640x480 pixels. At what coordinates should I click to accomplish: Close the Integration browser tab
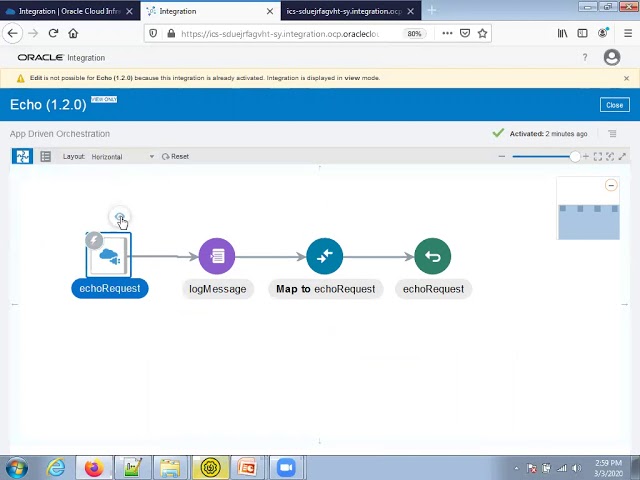click(270, 11)
